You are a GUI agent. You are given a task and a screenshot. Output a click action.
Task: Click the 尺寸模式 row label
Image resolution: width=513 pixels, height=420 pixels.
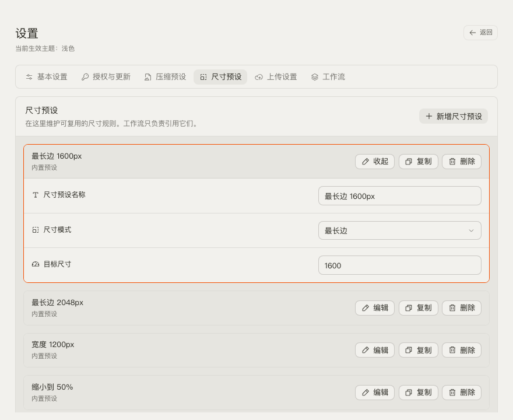(57, 230)
